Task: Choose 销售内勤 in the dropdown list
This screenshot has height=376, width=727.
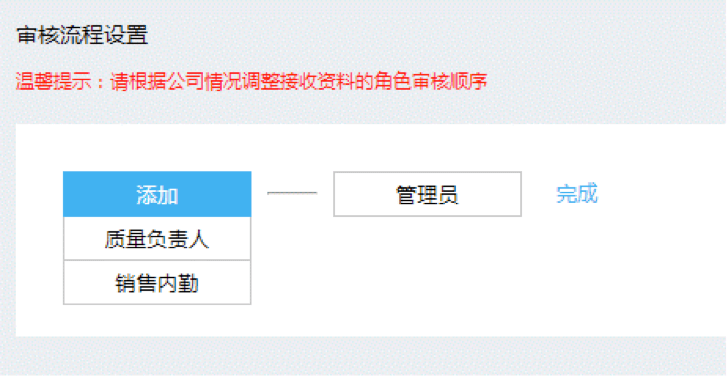Action: pyautogui.click(x=157, y=282)
